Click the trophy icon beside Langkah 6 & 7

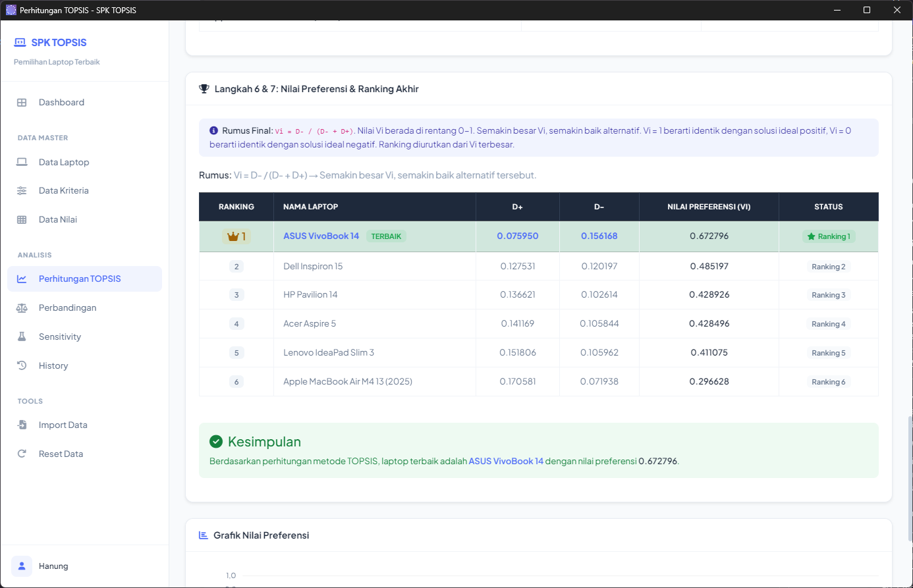204,89
